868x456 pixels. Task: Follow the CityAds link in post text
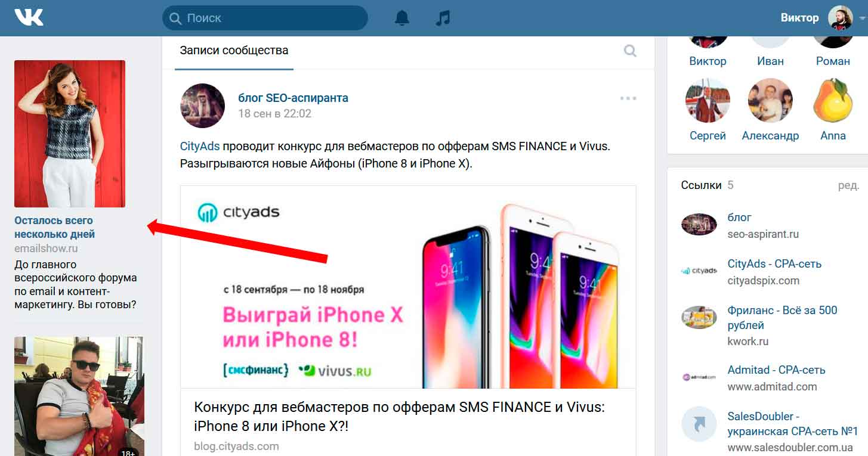click(x=200, y=146)
